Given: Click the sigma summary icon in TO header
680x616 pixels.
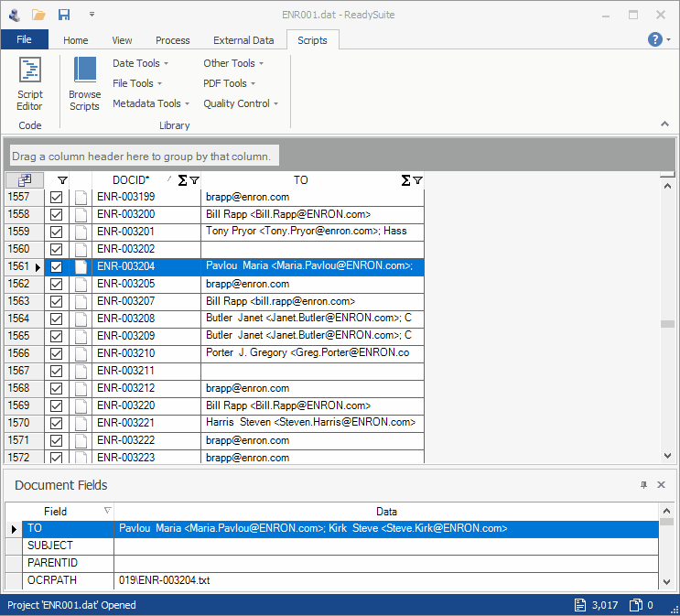Looking at the screenshot, I should click(x=405, y=180).
